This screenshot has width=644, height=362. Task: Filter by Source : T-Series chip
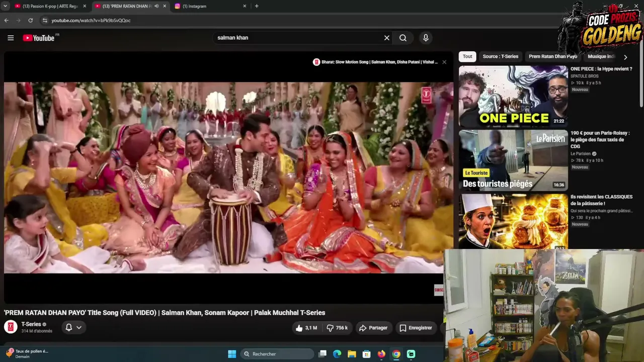pos(501,56)
